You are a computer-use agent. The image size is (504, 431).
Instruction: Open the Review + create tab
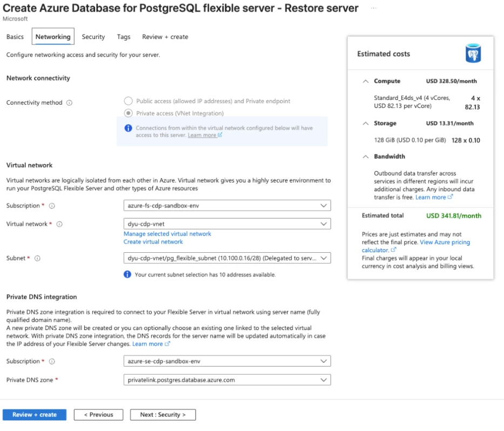[x=165, y=37]
